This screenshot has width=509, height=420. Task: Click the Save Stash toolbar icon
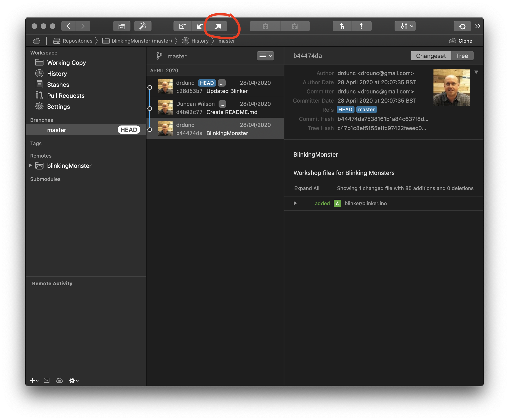[x=265, y=26]
